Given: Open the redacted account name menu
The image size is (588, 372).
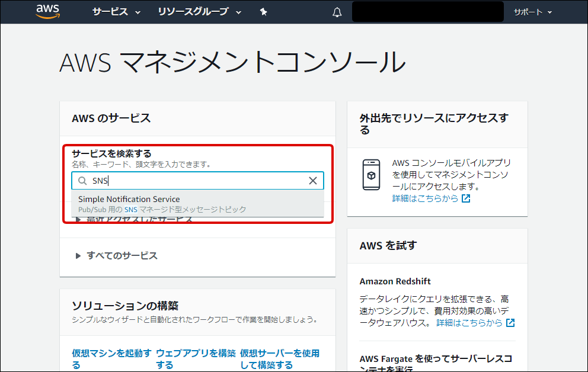Looking at the screenshot, I should (x=427, y=12).
